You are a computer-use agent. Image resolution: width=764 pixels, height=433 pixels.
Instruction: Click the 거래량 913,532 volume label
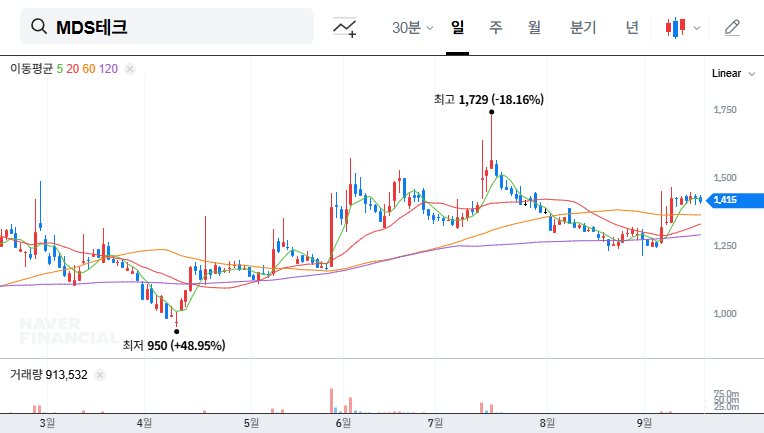(49, 375)
